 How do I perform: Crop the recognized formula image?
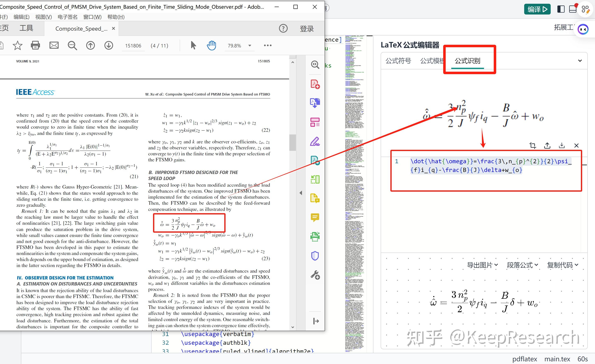[x=532, y=145]
